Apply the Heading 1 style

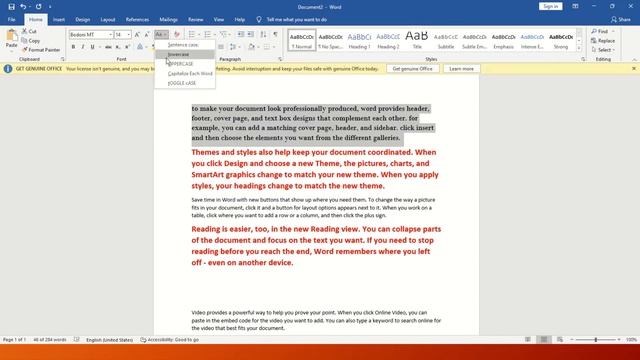tap(359, 40)
